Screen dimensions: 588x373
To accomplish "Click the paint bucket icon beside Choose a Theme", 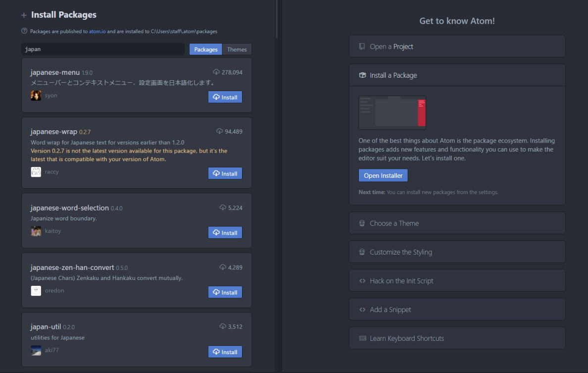I will (x=362, y=223).
